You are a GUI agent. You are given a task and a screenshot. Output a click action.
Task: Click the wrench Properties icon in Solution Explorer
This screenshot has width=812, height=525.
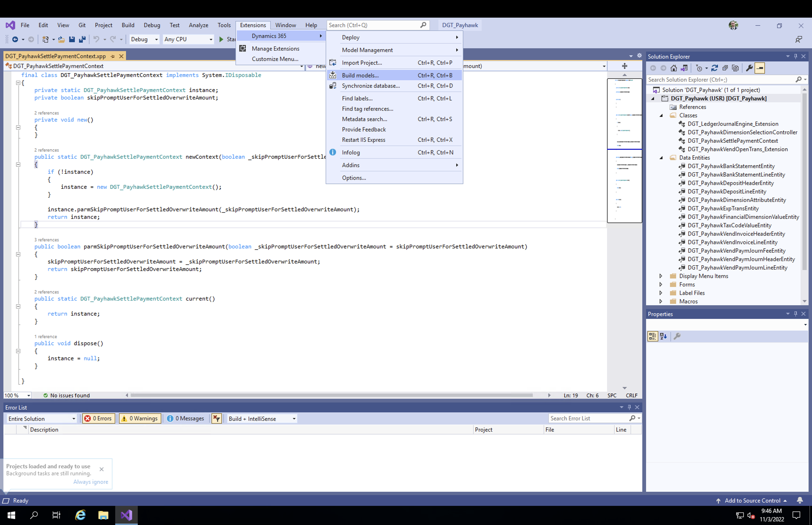click(x=749, y=68)
